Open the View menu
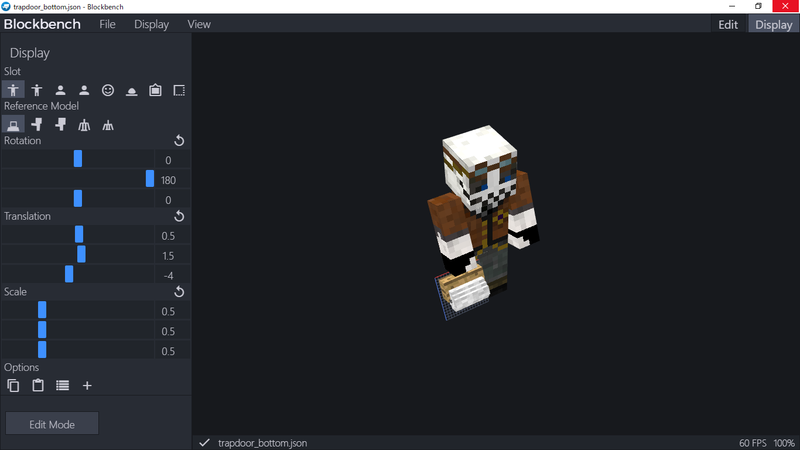800x450 pixels. (x=199, y=24)
